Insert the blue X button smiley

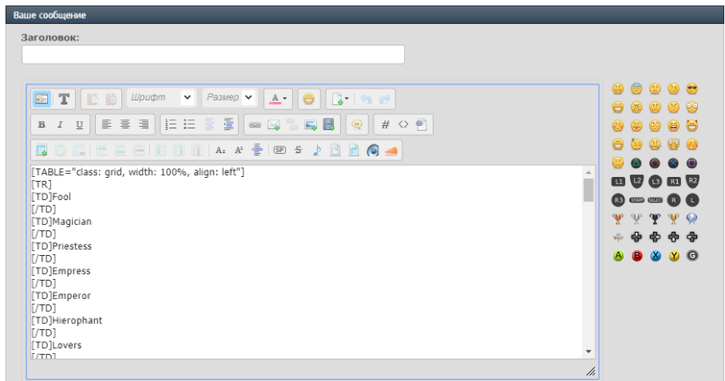tap(655, 256)
